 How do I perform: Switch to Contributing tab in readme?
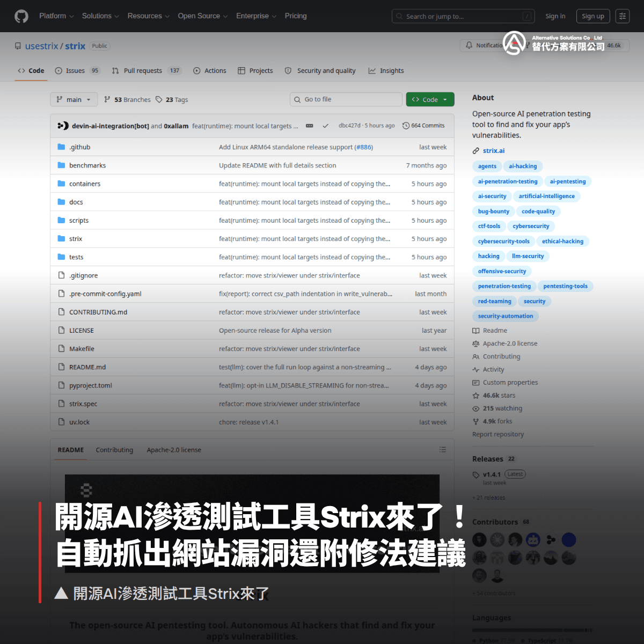click(114, 450)
